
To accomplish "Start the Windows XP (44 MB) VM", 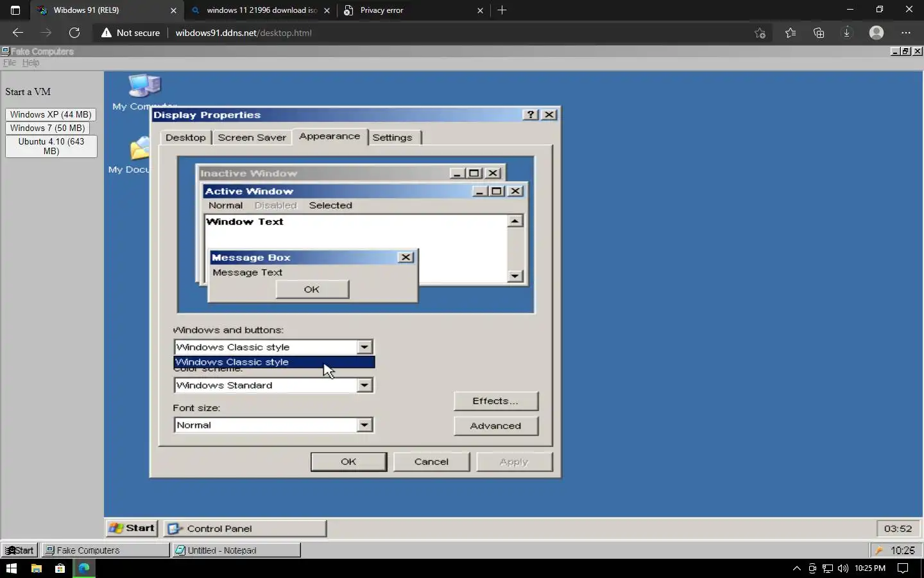I will point(51,114).
